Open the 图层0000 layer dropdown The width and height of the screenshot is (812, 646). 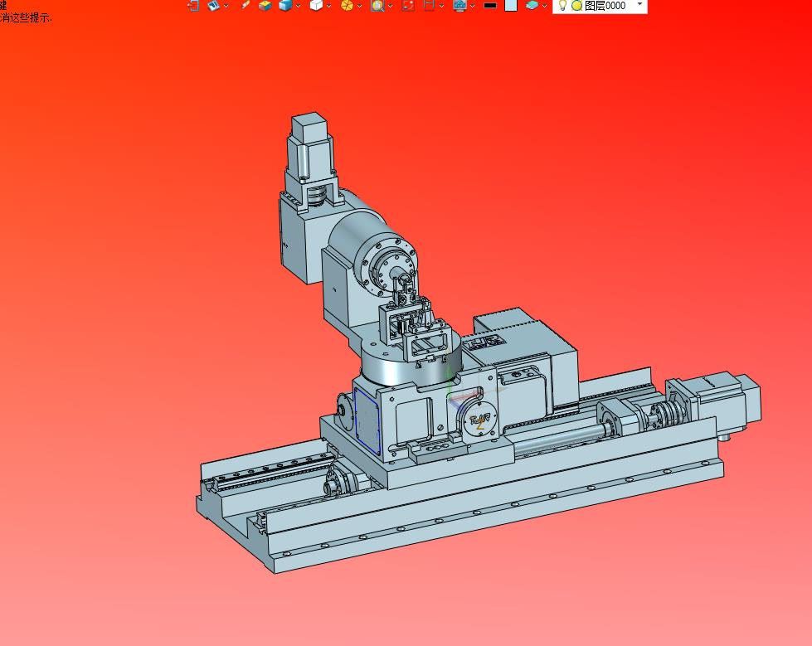pos(640,4)
